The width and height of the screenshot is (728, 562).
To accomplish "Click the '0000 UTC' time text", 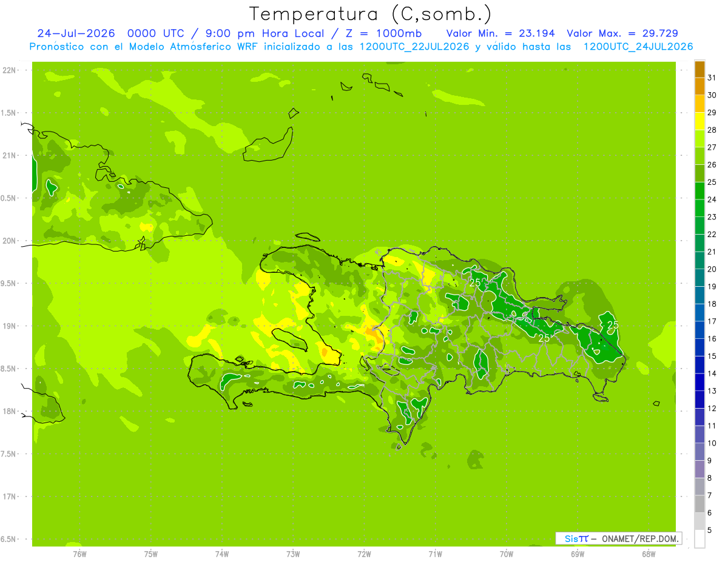I will click(155, 33).
